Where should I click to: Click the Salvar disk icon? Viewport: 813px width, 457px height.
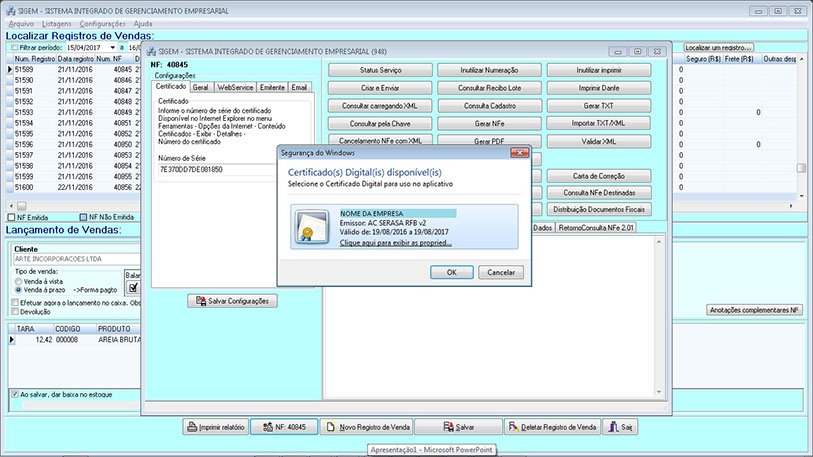[447, 427]
